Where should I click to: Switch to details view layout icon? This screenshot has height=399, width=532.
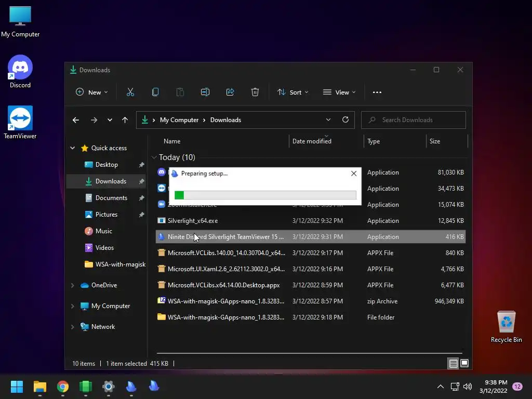(453, 363)
